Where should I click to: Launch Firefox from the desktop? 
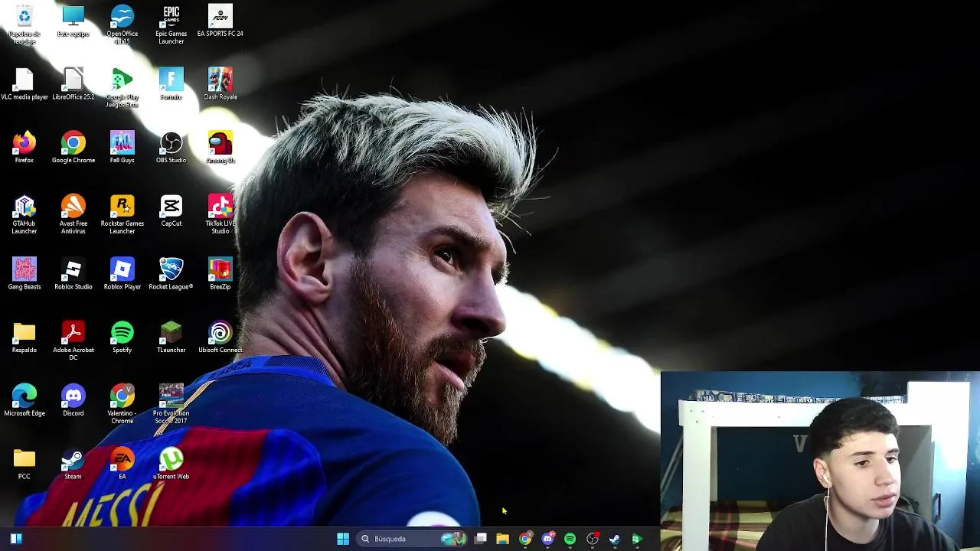24,148
